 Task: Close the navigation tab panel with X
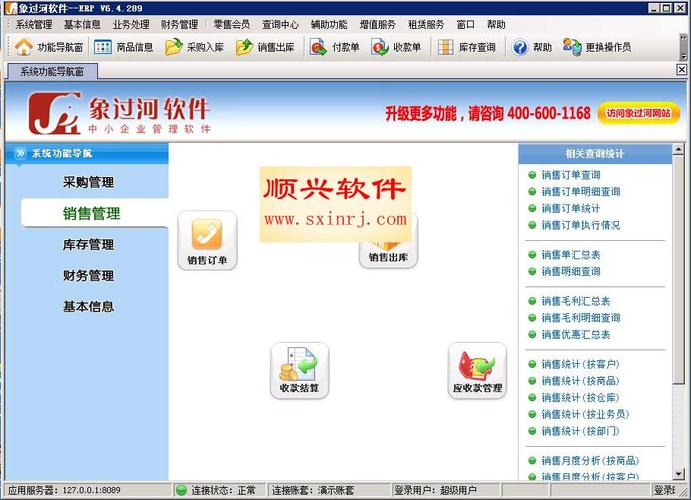pos(681,70)
